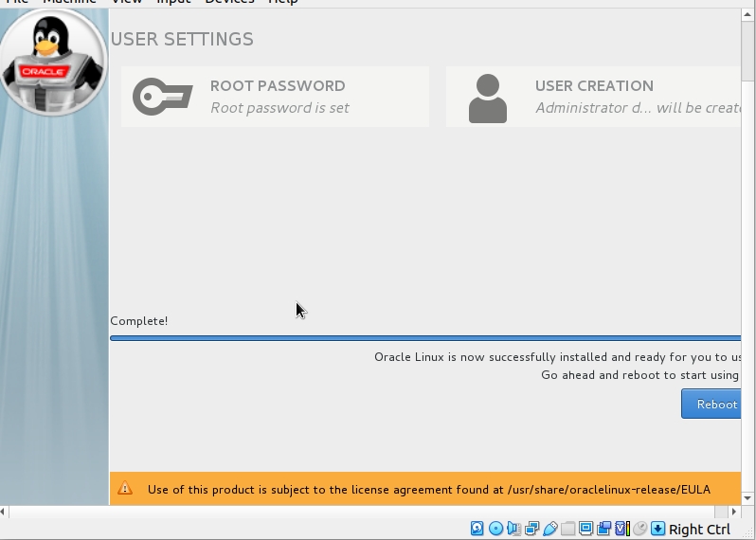Viewport: 756px width, 540px height.
Task: Click the "Go ahead and reboot" line
Action: tap(640, 375)
